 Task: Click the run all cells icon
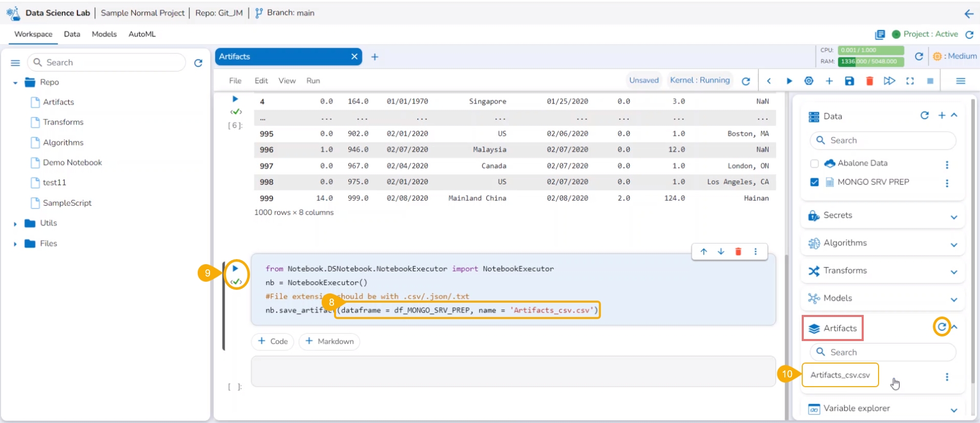[x=889, y=81]
